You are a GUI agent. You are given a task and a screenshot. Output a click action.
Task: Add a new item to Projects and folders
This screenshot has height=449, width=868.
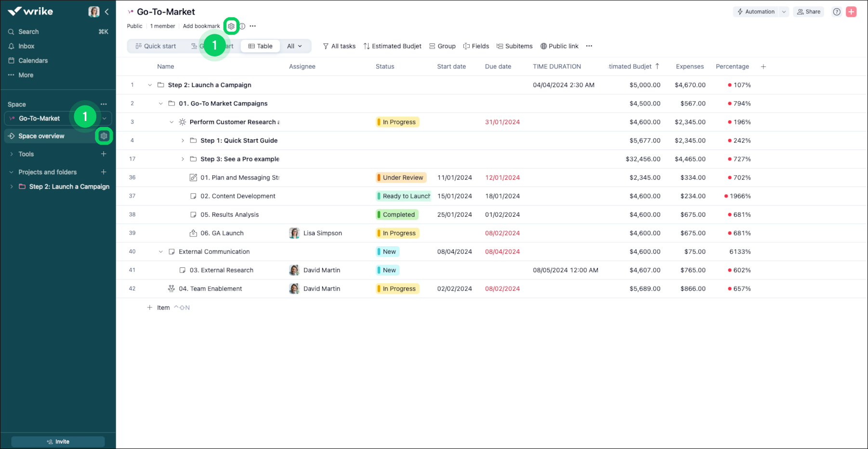click(104, 172)
